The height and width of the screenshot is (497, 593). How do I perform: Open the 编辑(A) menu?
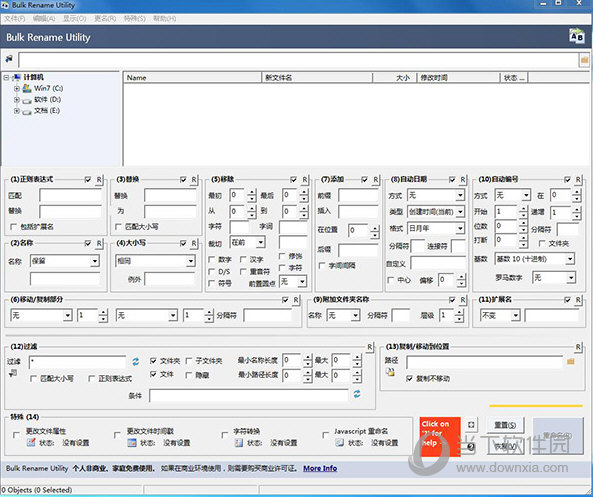pyautogui.click(x=44, y=19)
